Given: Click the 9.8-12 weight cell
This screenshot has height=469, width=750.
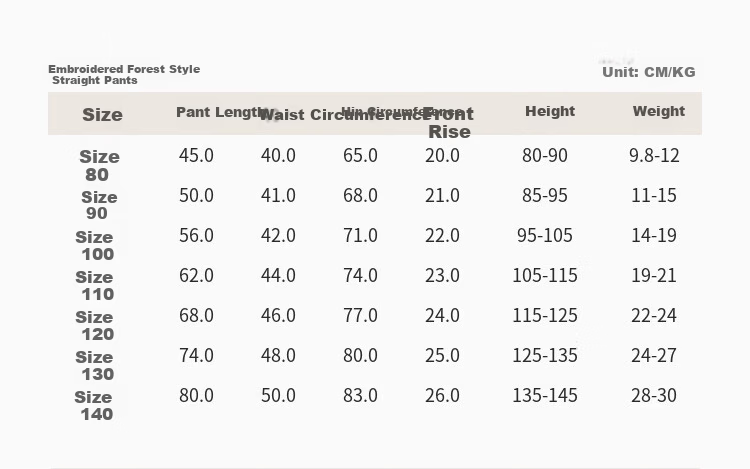Looking at the screenshot, I should click(x=654, y=155).
